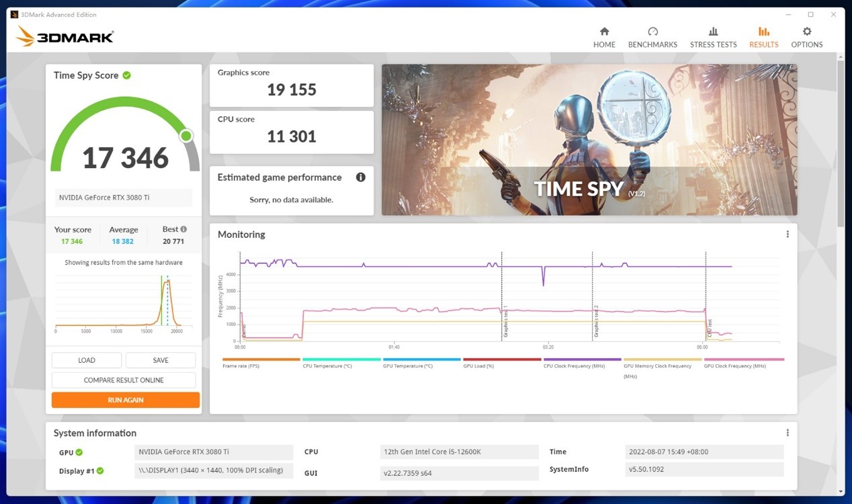This screenshot has width=852, height=504.
Task: Click the 3DMark app icon in title bar
Action: [14, 15]
